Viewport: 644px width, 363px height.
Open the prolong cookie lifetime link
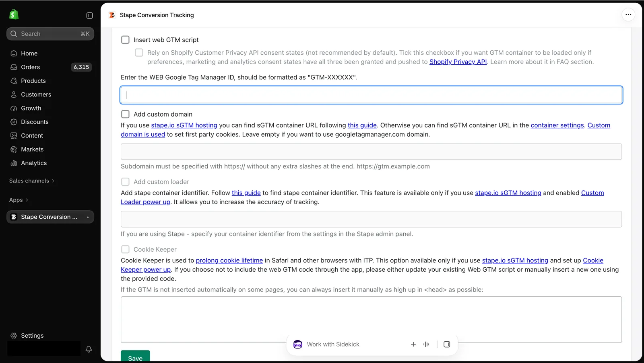point(229,260)
